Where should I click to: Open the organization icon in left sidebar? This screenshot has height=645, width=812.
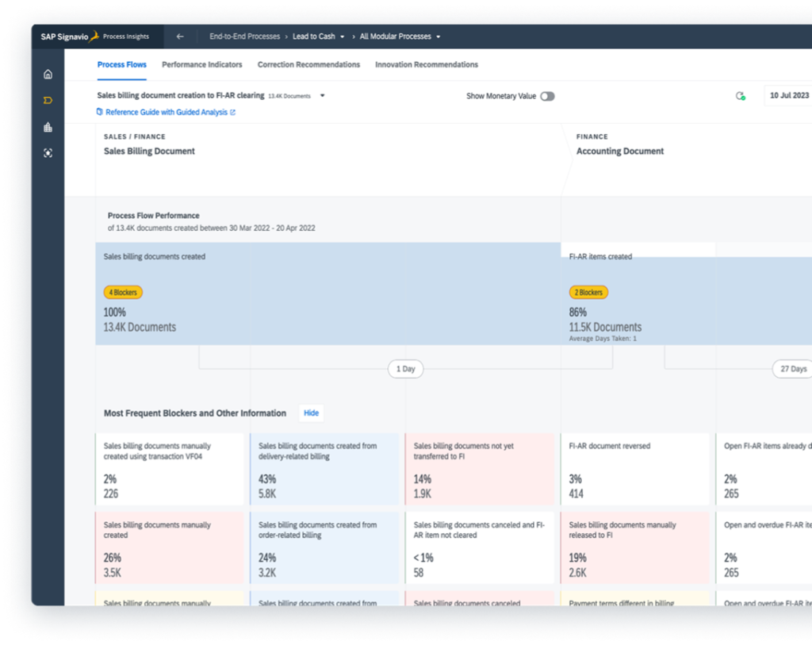point(48,127)
